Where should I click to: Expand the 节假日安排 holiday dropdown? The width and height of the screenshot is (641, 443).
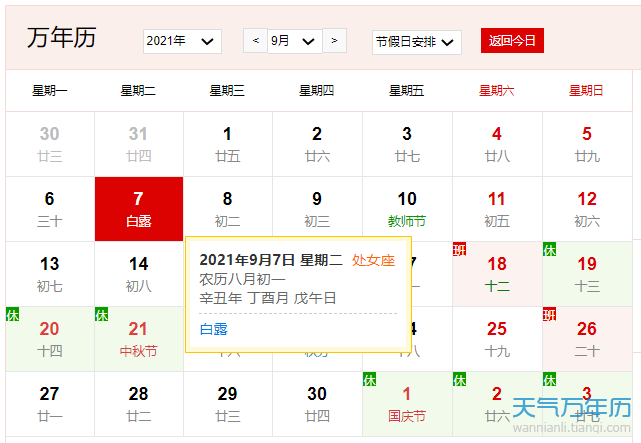(417, 42)
